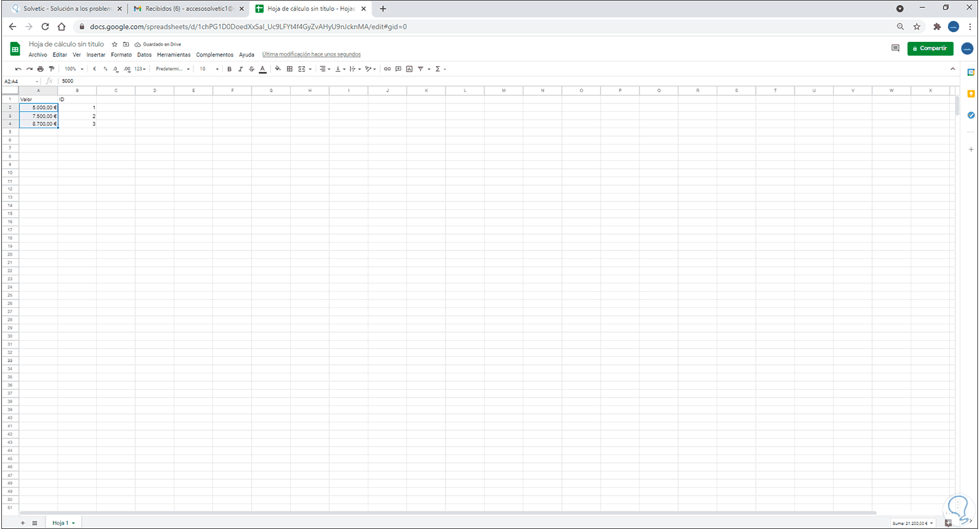Open the Borders tool
Screen dimensions: 980x529
point(288,69)
